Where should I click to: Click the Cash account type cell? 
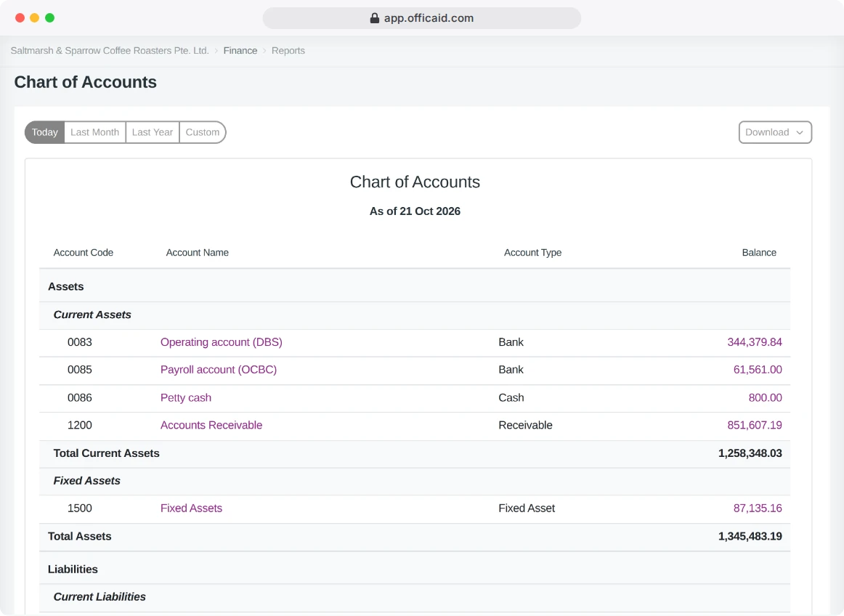(511, 398)
